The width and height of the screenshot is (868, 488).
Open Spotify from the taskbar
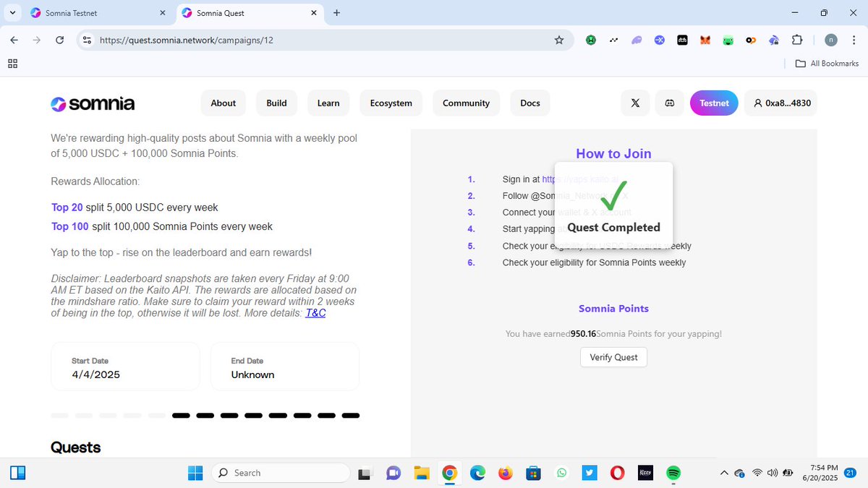673,473
